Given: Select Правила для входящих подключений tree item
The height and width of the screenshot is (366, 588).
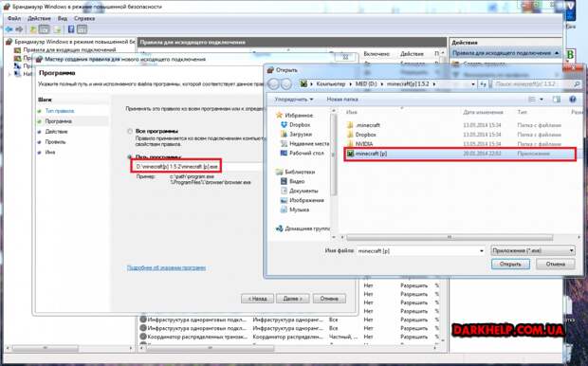Looking at the screenshot, I should pyautogui.click(x=69, y=50).
